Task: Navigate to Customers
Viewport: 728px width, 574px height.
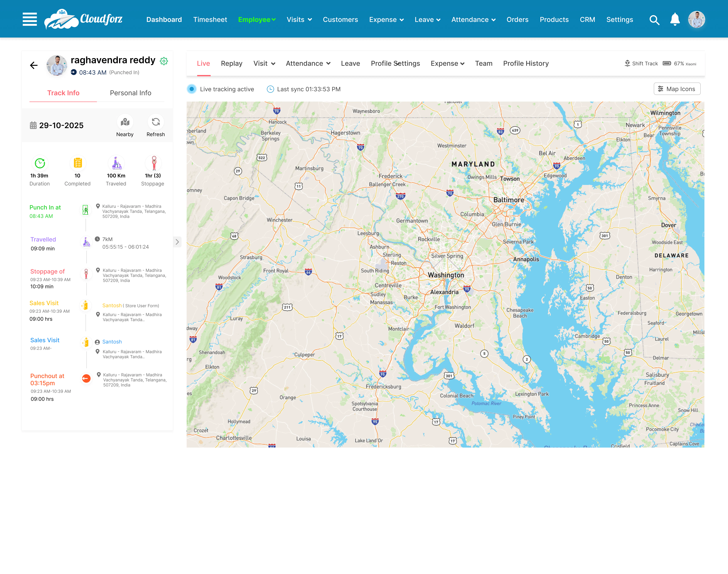Action: coord(340,19)
